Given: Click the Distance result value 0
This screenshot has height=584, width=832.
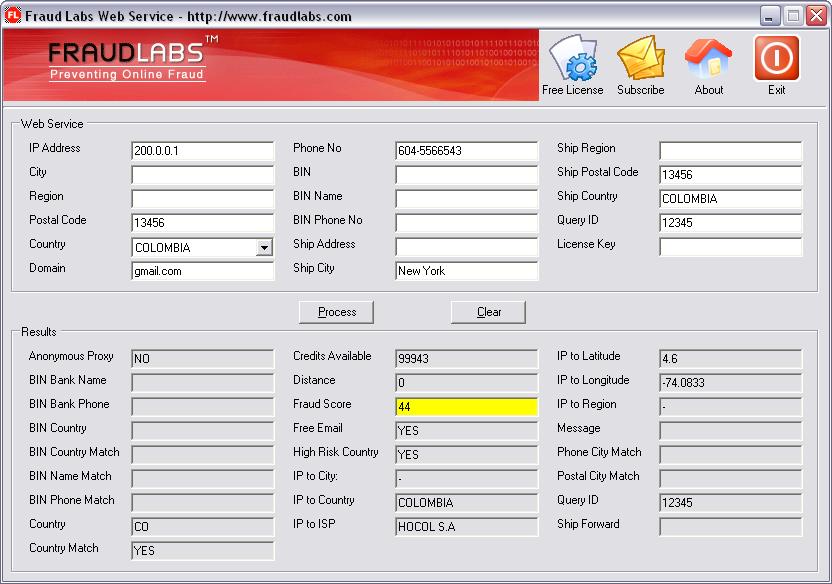Looking at the screenshot, I should pos(466,382).
